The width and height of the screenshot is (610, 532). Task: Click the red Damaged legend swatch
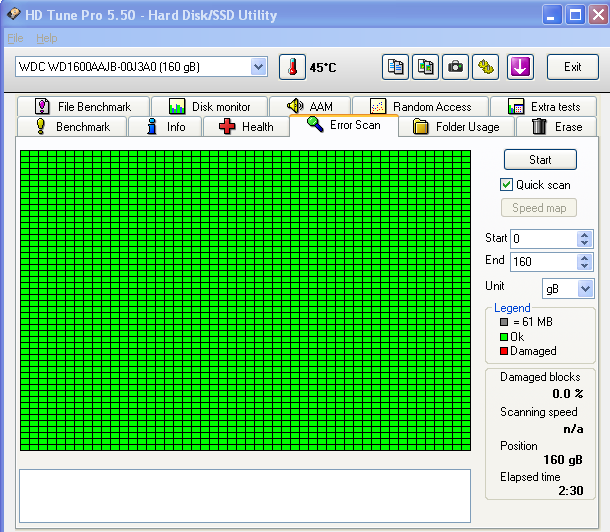(504, 351)
